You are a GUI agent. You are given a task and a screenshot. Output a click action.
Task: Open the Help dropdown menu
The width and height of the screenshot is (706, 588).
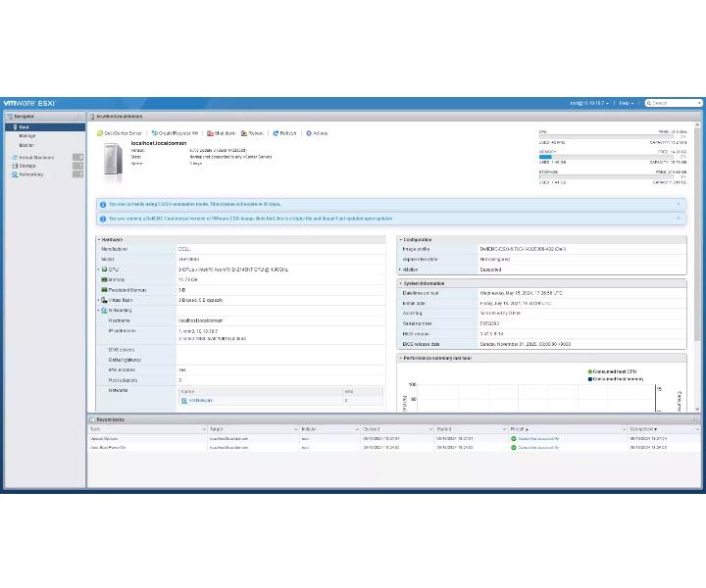pyautogui.click(x=626, y=103)
